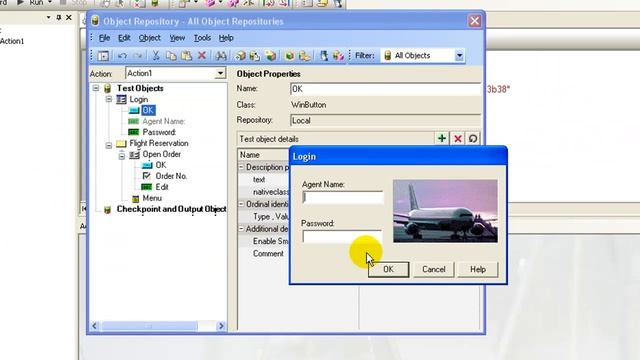Click OK in the Login dialog
Screen dimensions: 640x360
click(388, 269)
